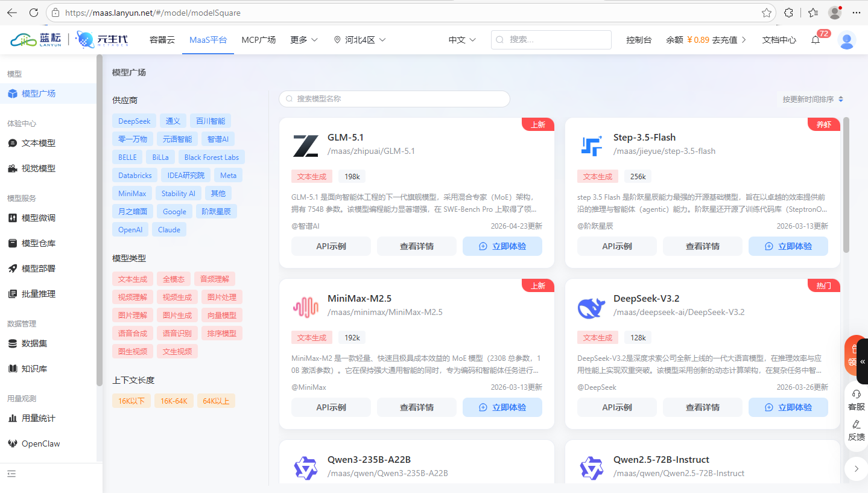This screenshot has width=868, height=493.
Task: Filter by supplier 智谱AI tag
Action: point(218,139)
